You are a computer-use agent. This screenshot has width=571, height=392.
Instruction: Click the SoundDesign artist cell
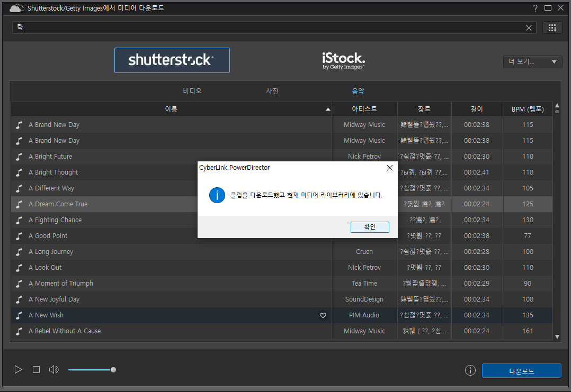364,299
